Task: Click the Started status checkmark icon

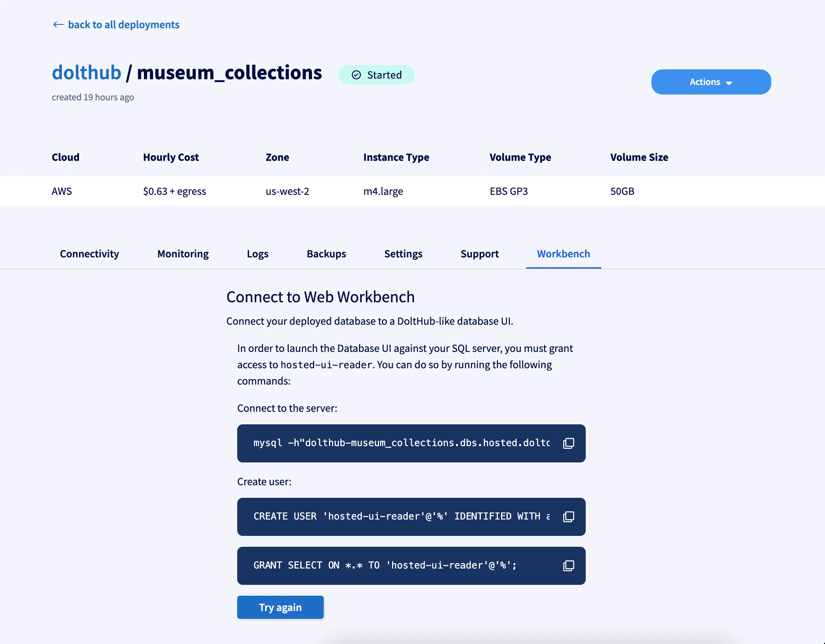Action: (x=356, y=75)
